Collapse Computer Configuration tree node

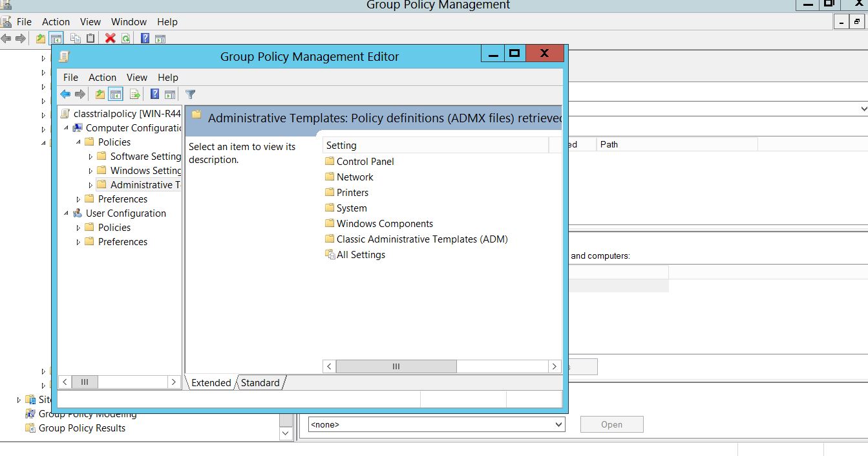point(67,128)
